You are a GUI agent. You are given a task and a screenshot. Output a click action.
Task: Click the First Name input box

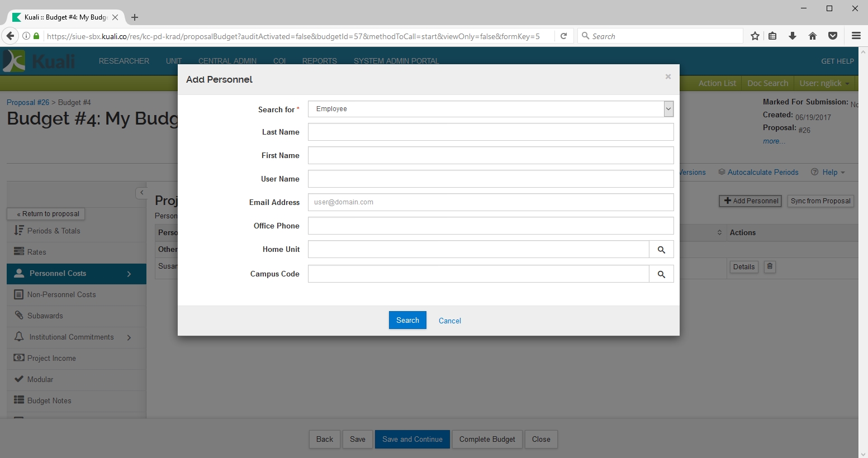pos(490,155)
